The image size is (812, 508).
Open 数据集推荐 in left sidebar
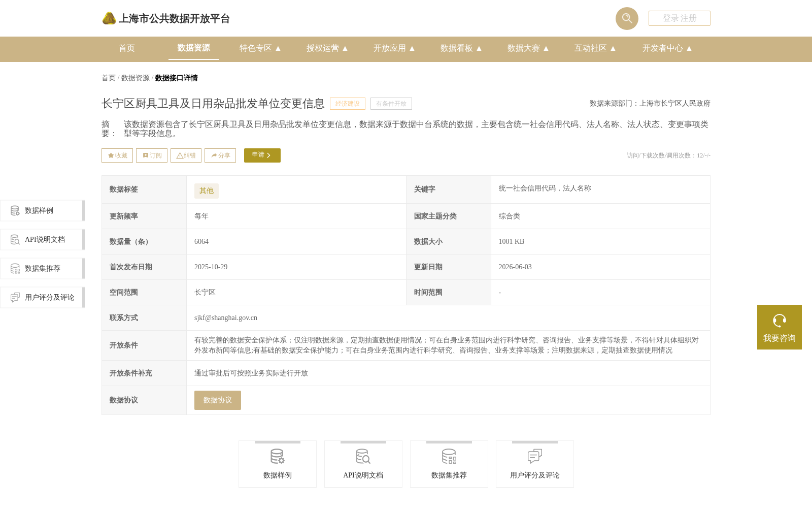43,269
